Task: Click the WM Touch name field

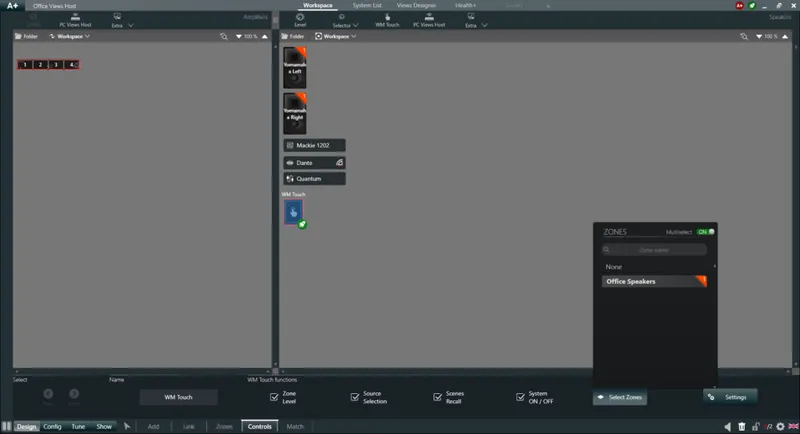Action: tap(179, 397)
